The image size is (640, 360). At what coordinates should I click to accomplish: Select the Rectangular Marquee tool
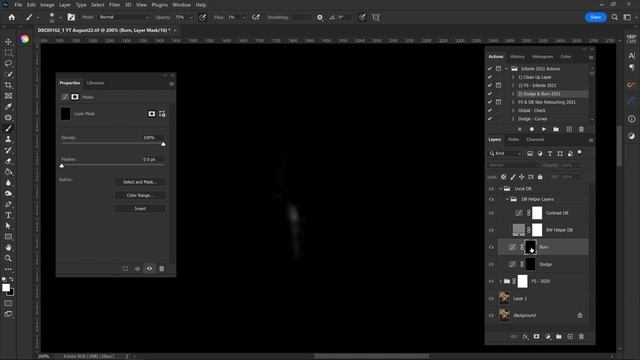coord(8,53)
